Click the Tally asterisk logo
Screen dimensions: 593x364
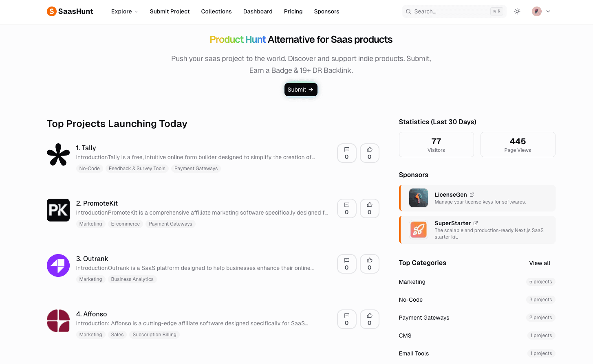tap(58, 155)
